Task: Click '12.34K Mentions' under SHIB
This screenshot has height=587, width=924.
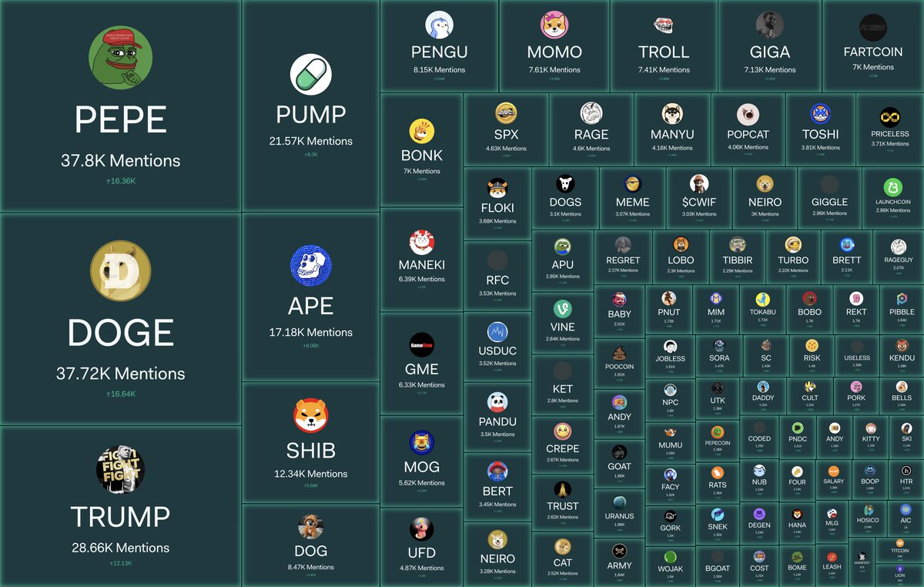Action: point(311,474)
